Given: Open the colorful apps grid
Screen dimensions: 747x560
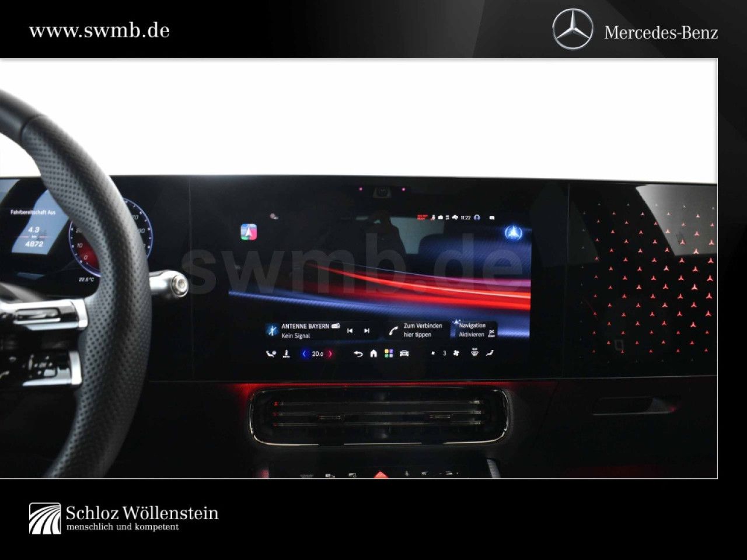Looking at the screenshot, I should (x=389, y=353).
